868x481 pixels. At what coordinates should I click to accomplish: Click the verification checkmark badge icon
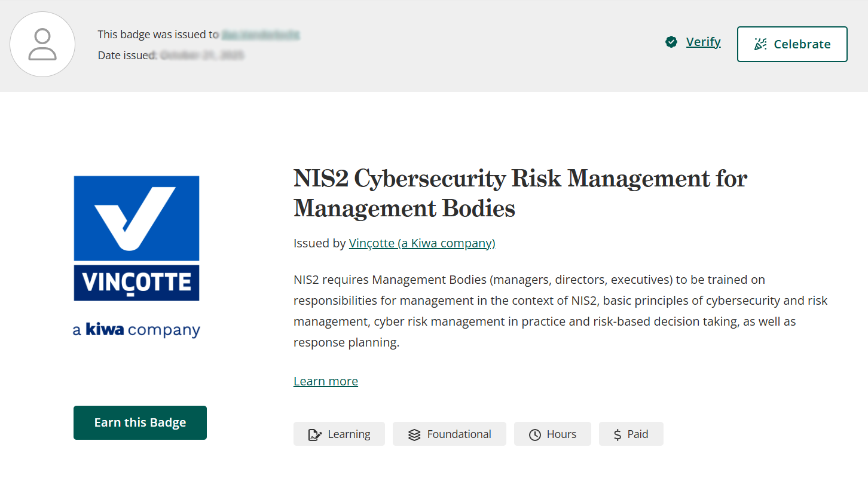coord(671,42)
